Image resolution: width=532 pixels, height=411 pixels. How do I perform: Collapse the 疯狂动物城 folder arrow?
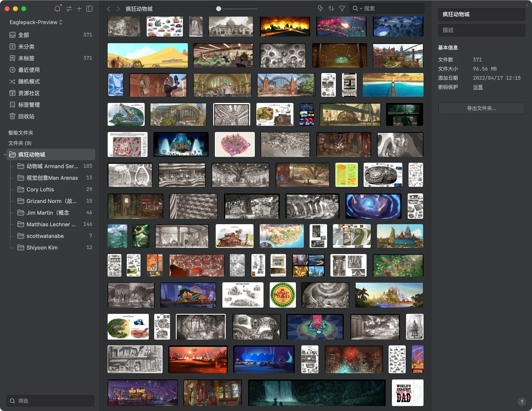click(5, 155)
